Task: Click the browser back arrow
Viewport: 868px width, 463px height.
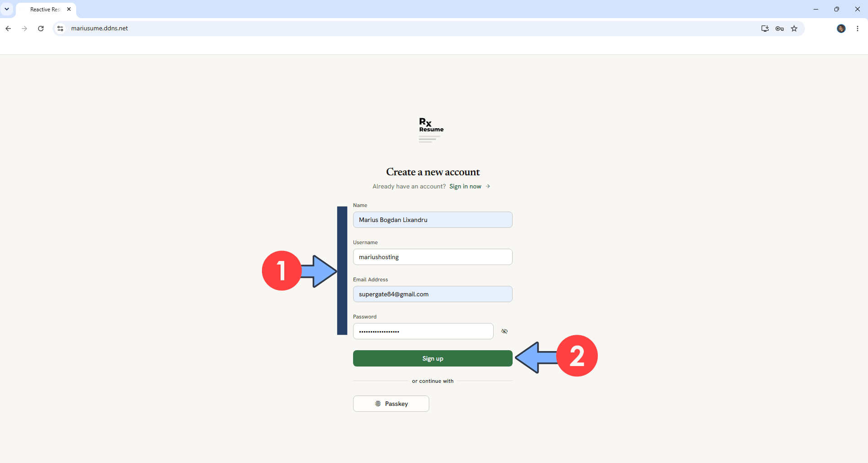Action: click(8, 29)
